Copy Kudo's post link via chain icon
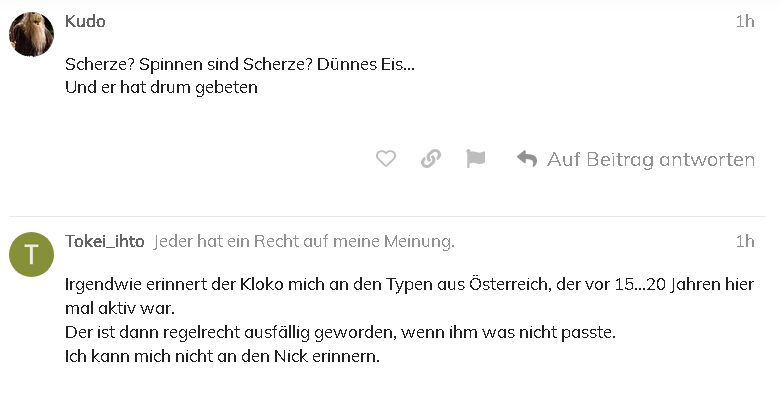 (x=431, y=159)
